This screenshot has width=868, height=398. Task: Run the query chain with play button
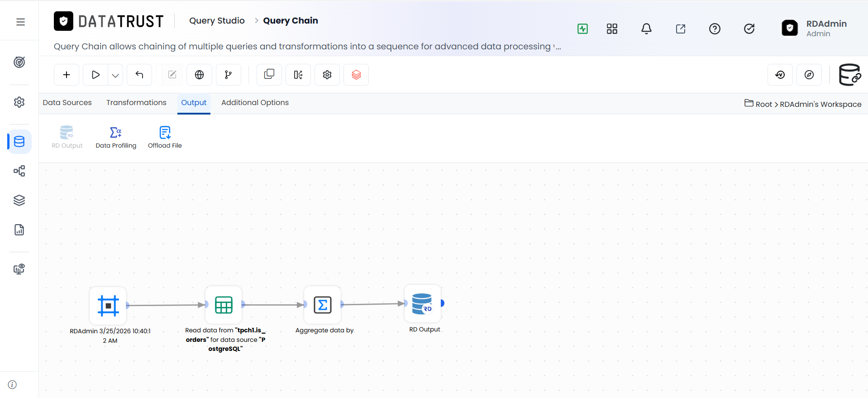(95, 75)
